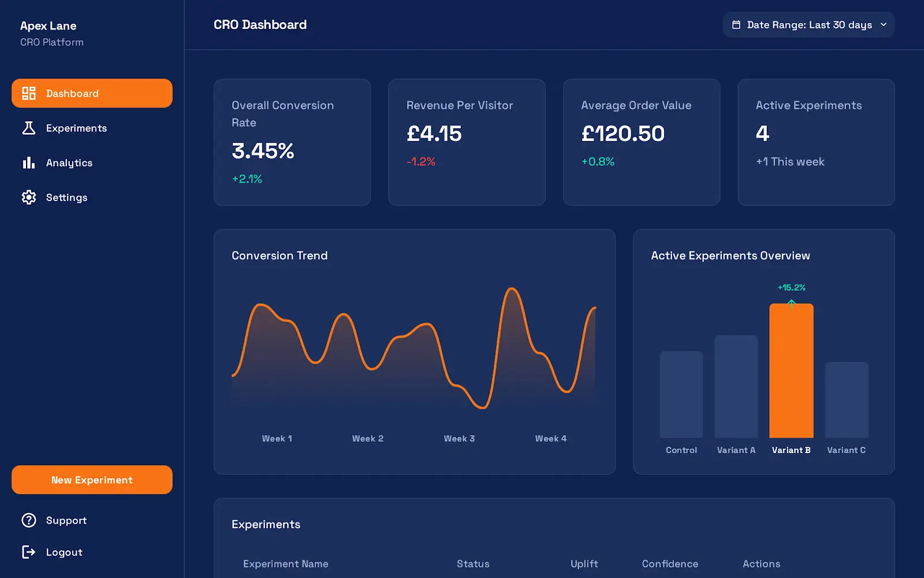Select the Analytics menu item
924x578 pixels.
pos(69,162)
